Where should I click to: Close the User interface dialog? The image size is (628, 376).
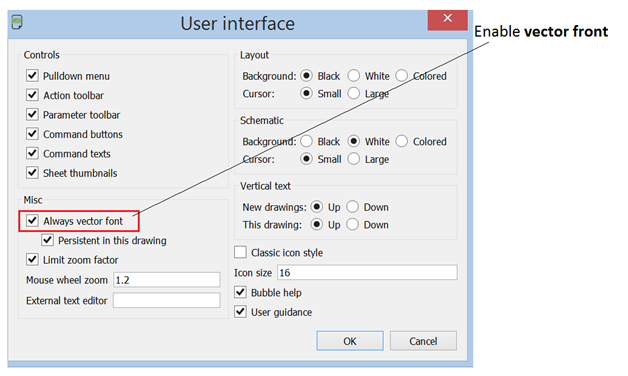coord(447,19)
